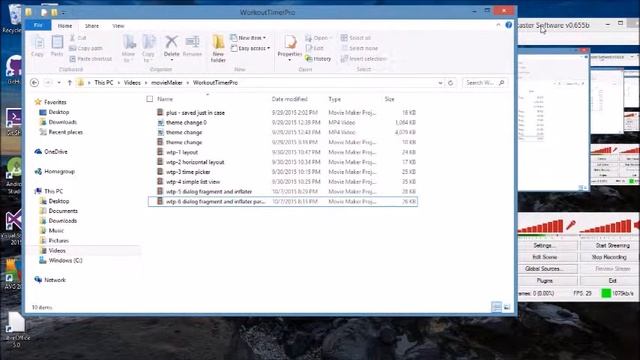640x360 pixels.
Task: Click Edit Scene in the broadcaster window
Action: [x=545, y=257]
